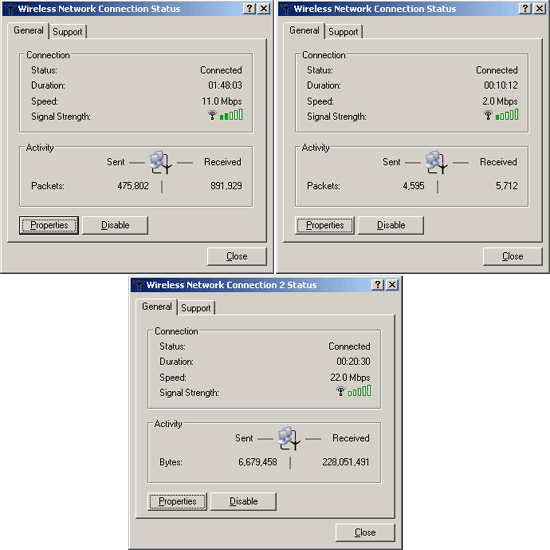
Task: Click the Close button in the 2.0 Mbps window
Action: 512,256
